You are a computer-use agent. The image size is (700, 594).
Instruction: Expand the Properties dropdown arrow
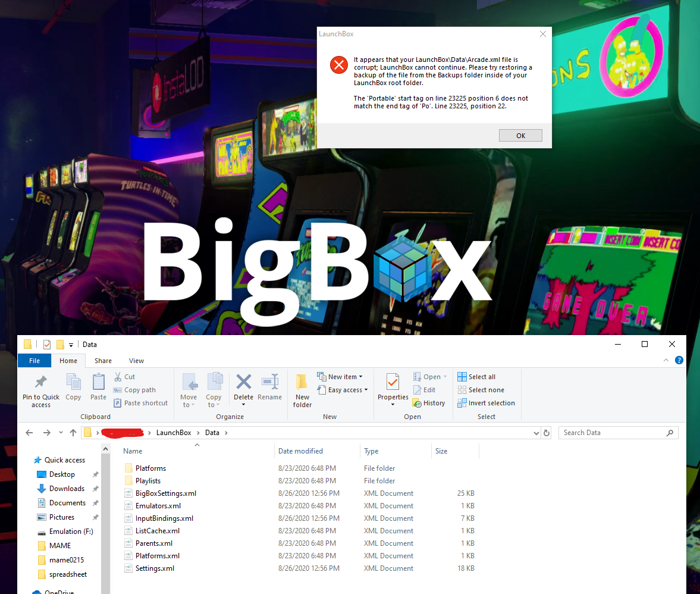[x=393, y=405]
